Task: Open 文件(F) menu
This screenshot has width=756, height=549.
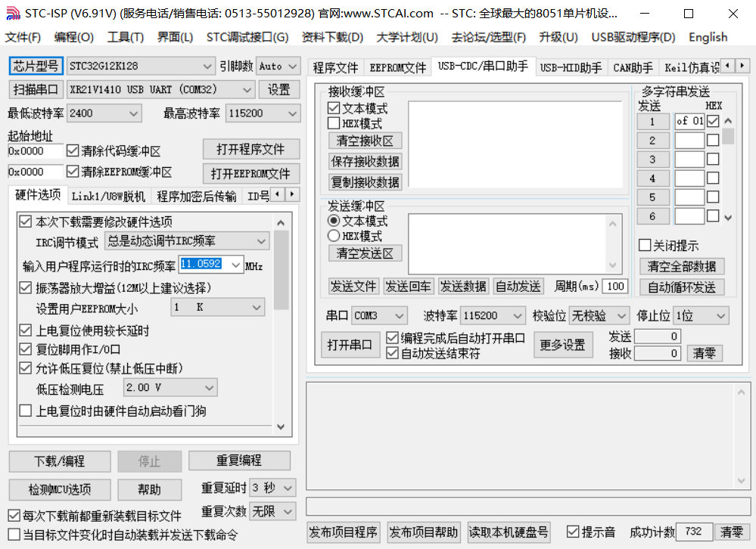Action: (23, 37)
